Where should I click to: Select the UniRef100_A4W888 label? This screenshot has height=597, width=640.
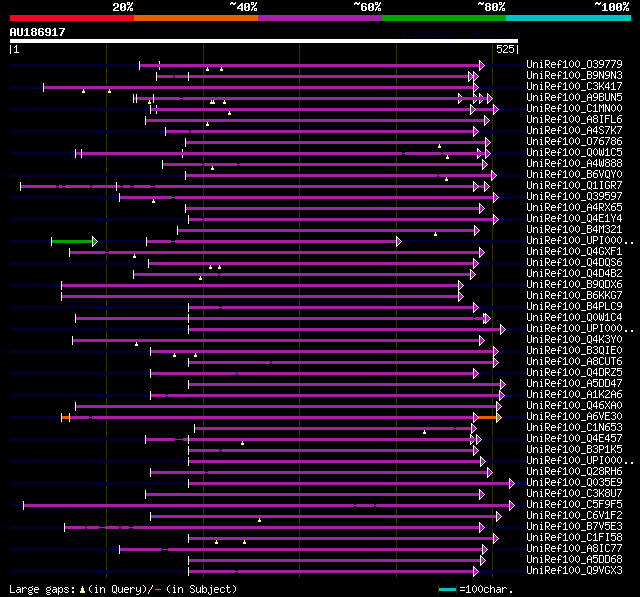(x=574, y=164)
